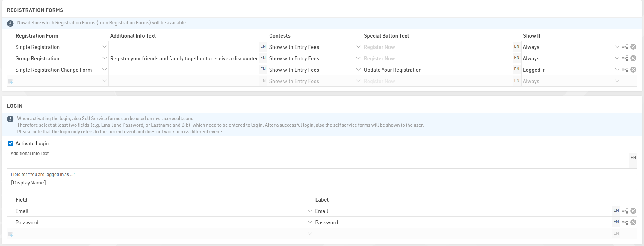Open advanced settings for Single Registration row

point(625,47)
